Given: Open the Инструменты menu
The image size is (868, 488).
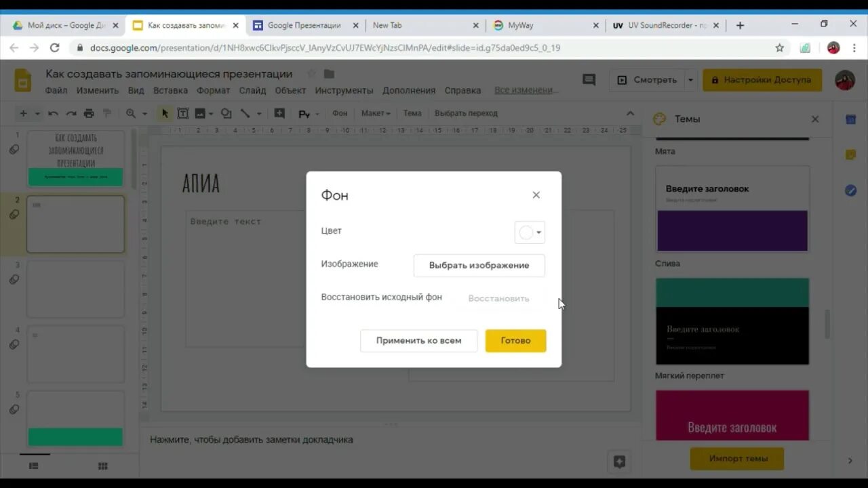Looking at the screenshot, I should coord(344,90).
